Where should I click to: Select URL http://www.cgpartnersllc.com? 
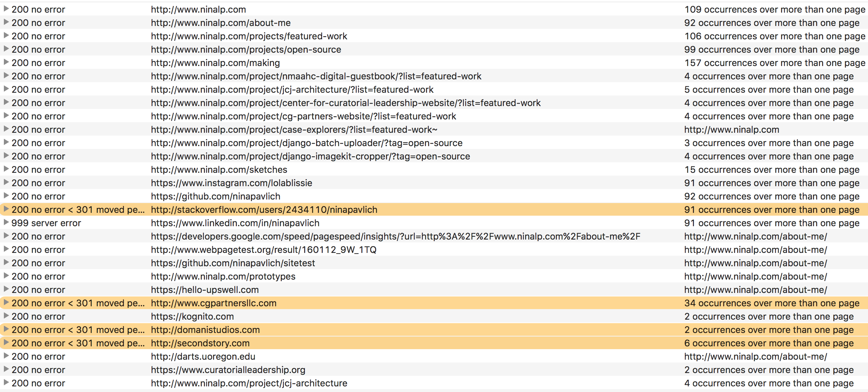point(214,303)
